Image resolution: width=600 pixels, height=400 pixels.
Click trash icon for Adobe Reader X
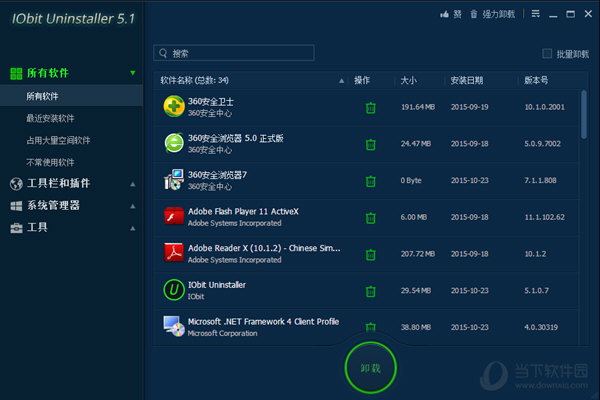coord(370,255)
